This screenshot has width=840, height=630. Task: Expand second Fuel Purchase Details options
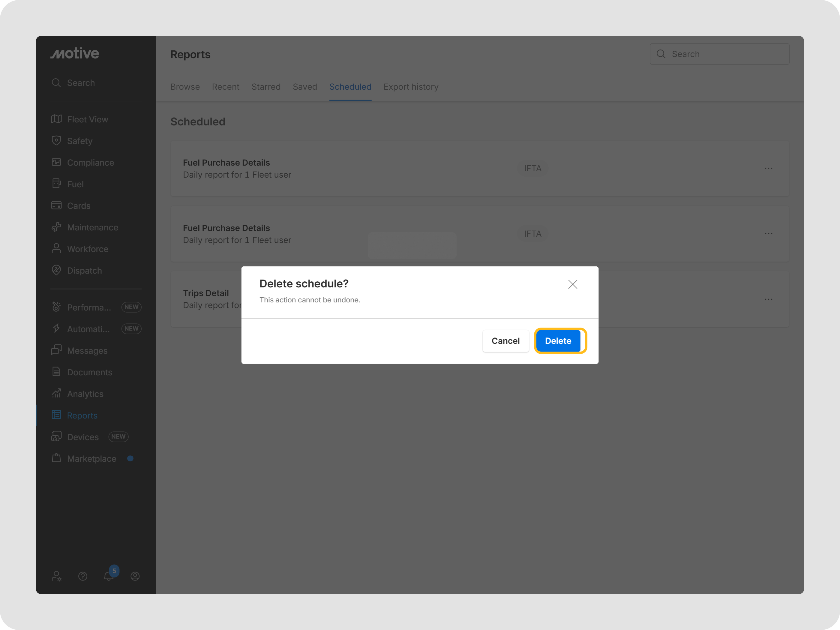(768, 233)
